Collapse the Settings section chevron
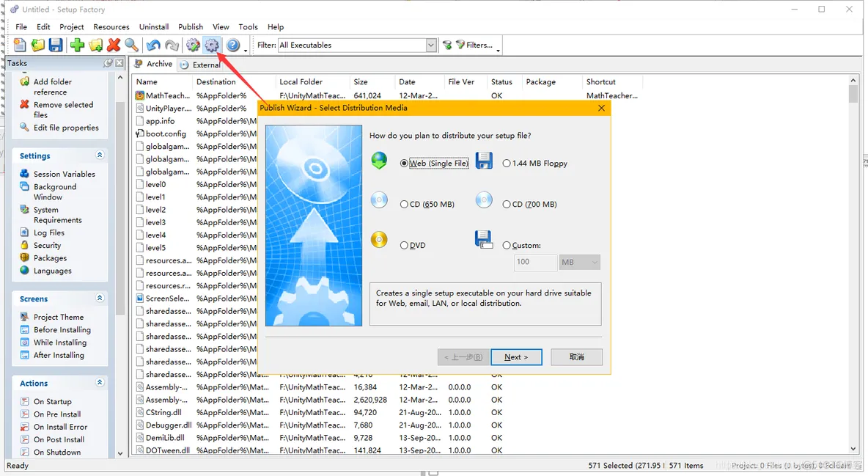Image resolution: width=868 pixels, height=476 pixels. [x=100, y=155]
